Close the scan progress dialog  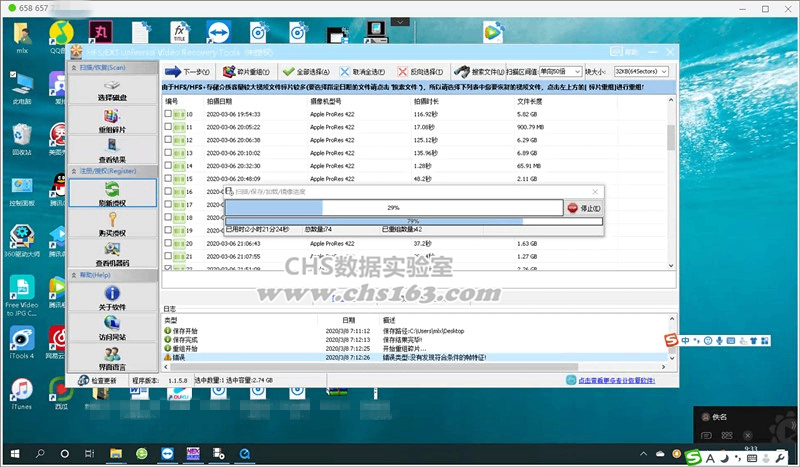point(595,192)
